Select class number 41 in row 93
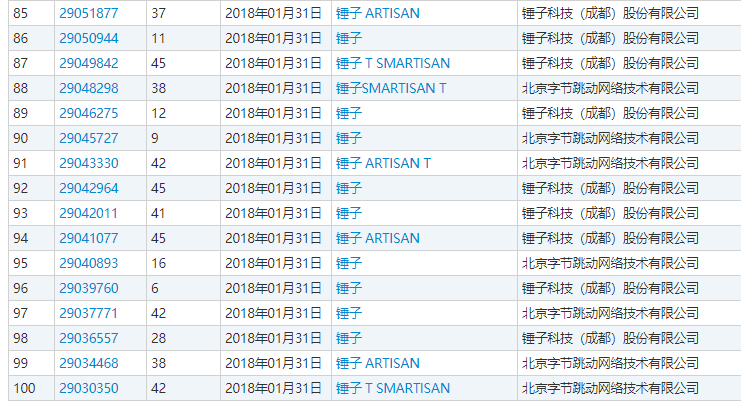This screenshot has height=409, width=741. tap(158, 214)
